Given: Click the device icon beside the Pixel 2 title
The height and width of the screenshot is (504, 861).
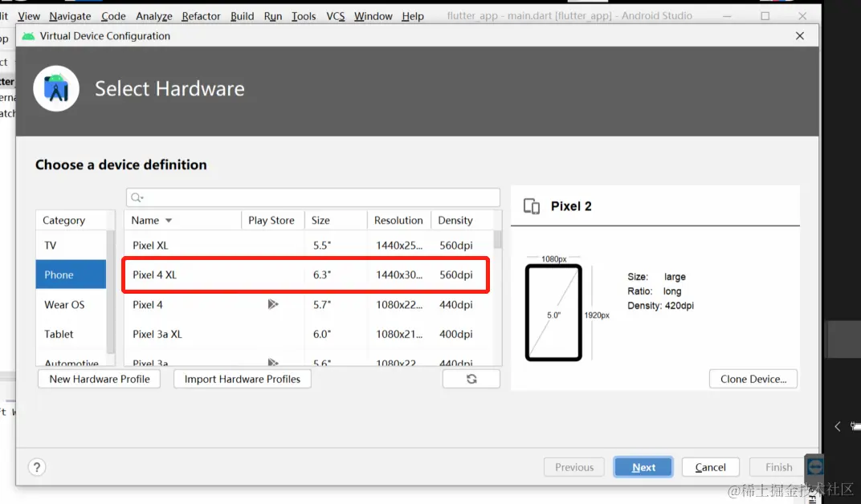Looking at the screenshot, I should [532, 206].
